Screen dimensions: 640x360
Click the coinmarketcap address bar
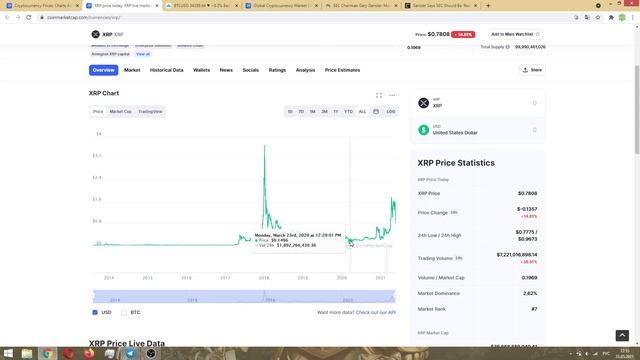tap(302, 18)
